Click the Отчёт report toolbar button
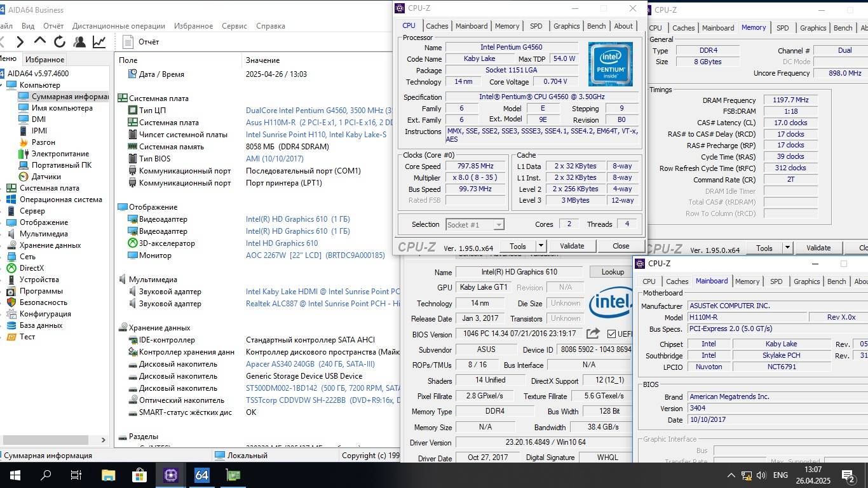 [141, 42]
